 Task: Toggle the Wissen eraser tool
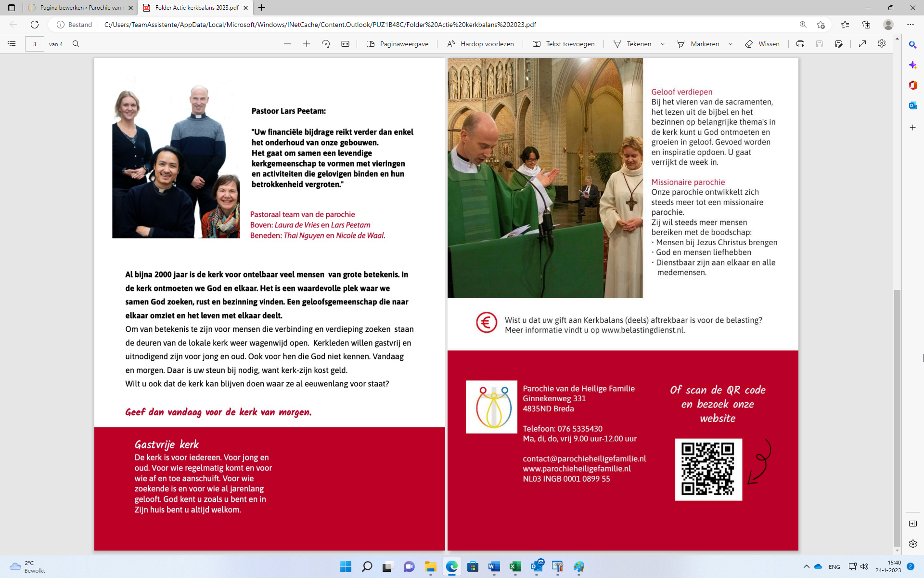(762, 44)
